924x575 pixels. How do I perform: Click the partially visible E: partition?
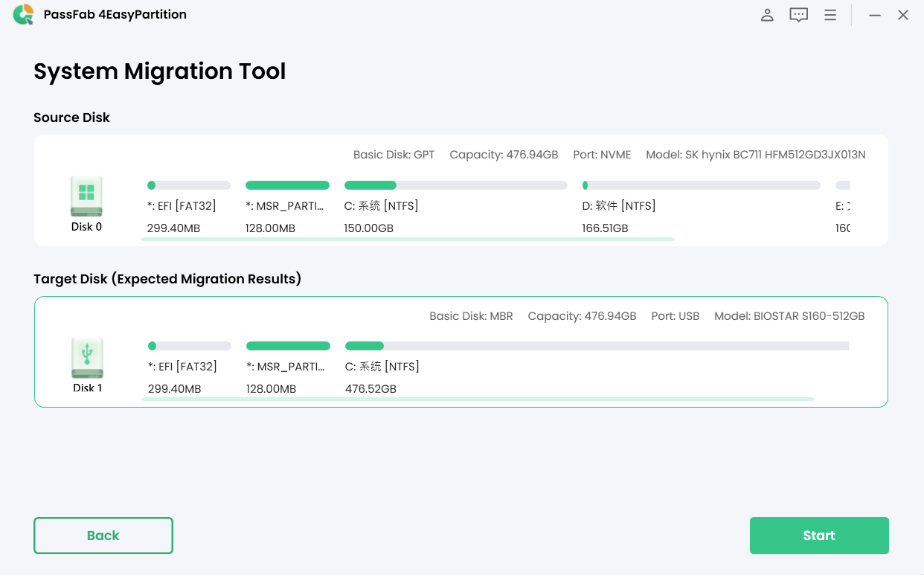click(x=844, y=205)
